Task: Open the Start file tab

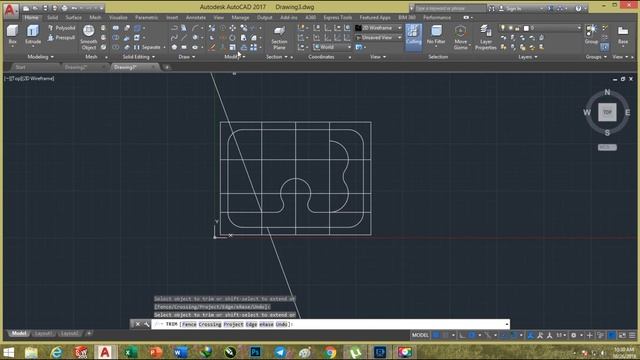Action: point(20,67)
